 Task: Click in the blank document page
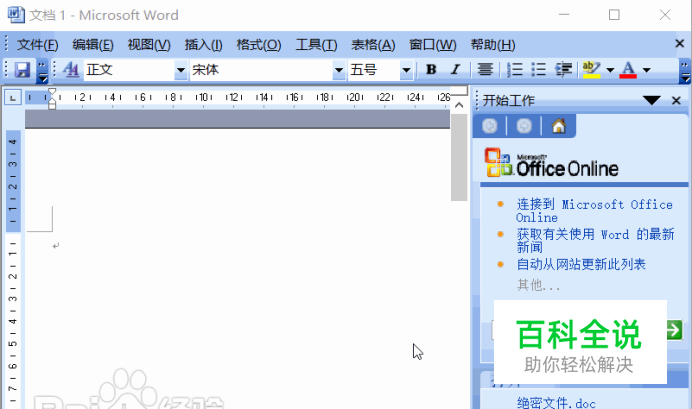point(237,269)
